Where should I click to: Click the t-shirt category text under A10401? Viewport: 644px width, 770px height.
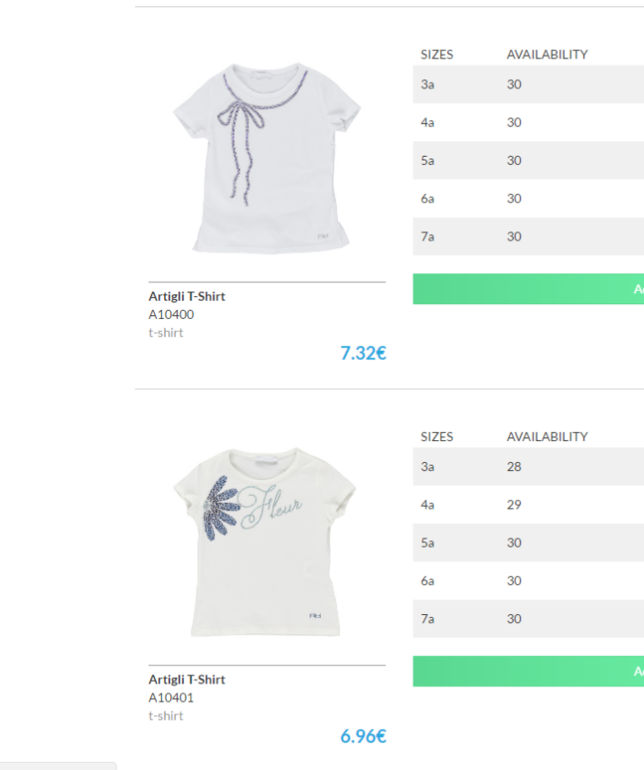[166, 715]
